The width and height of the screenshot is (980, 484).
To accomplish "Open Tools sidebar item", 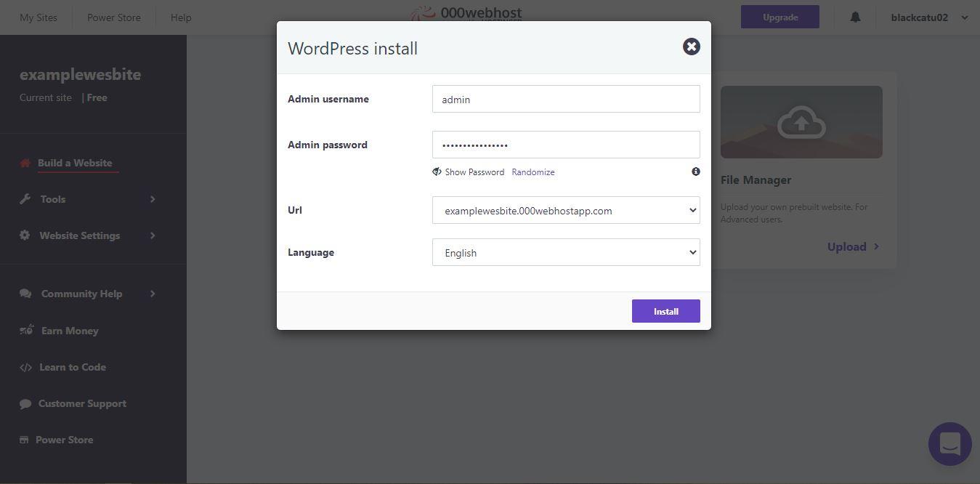I will tap(53, 199).
